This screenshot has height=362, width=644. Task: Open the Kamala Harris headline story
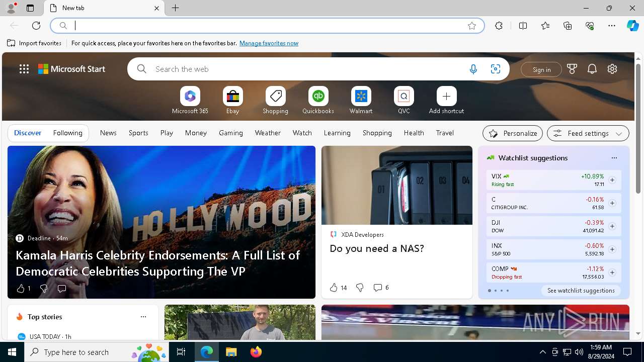click(x=158, y=263)
